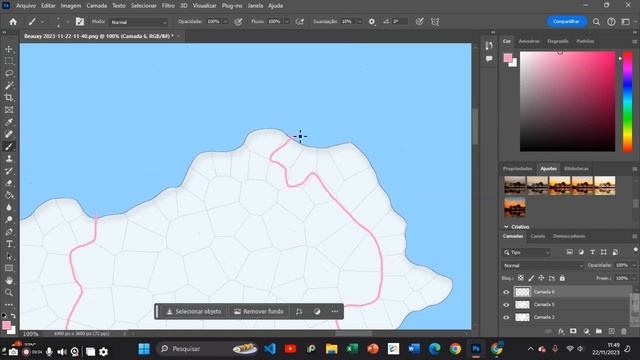Select the Blur tool
This screenshot has width=640, height=360.
click(x=9, y=207)
